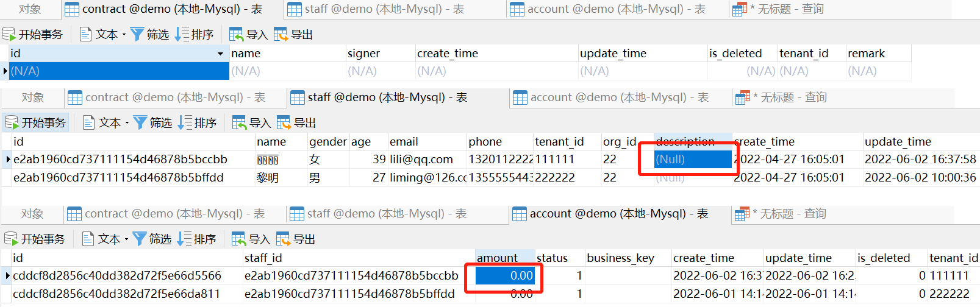Switch to the account tab above the contract toolbar

click(x=608, y=9)
